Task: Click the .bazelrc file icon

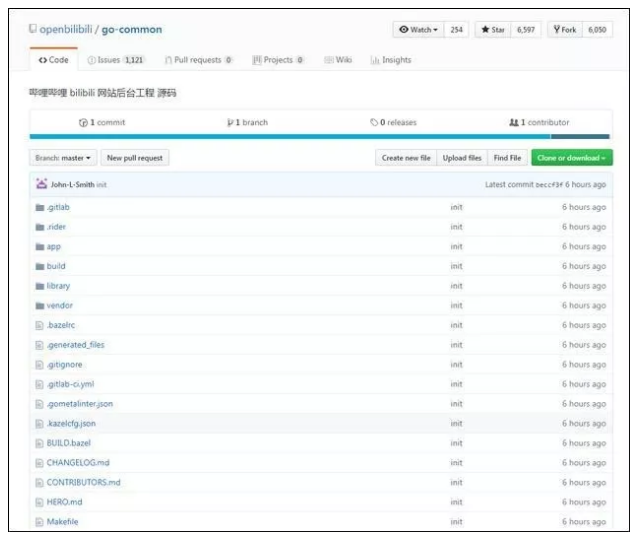Action: tap(40, 325)
